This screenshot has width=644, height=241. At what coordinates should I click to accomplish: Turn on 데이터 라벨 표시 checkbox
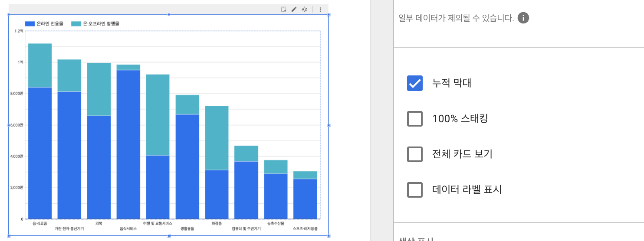tap(415, 189)
